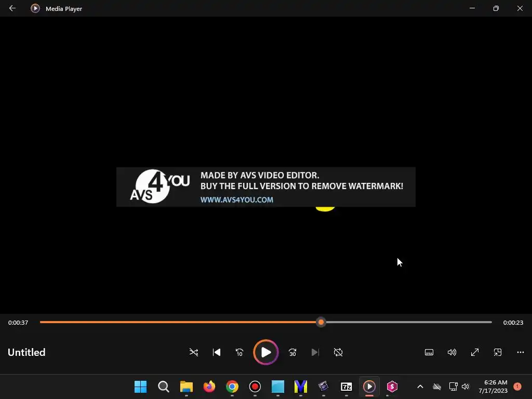Play the video

click(266, 352)
